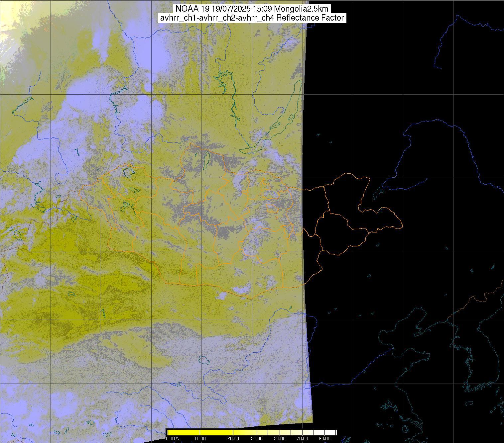The image size is (504, 443).
Task: Click the long narrow Khövsgöl lake in northern Mongolia
Action: 206,159
